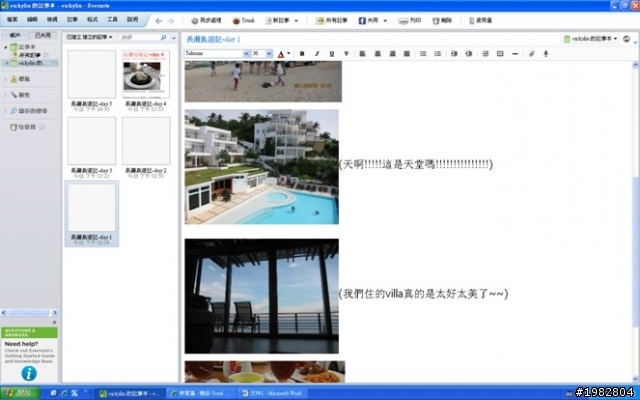Attach a file with the paperclip icon
Screen dimensions: 640x400
[x=531, y=54]
